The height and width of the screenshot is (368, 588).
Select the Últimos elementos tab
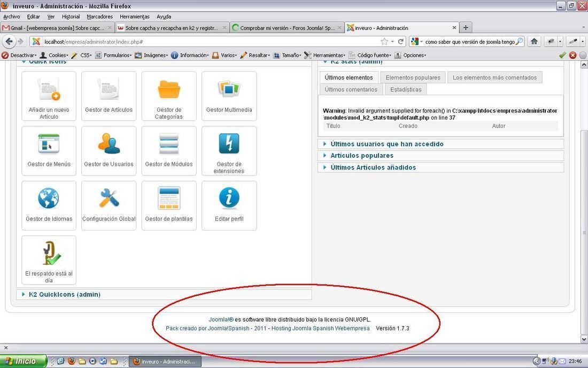349,78
